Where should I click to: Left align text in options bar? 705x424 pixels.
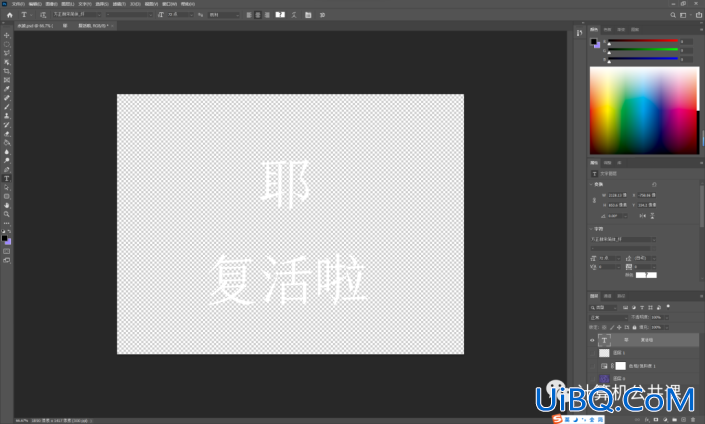pos(249,15)
